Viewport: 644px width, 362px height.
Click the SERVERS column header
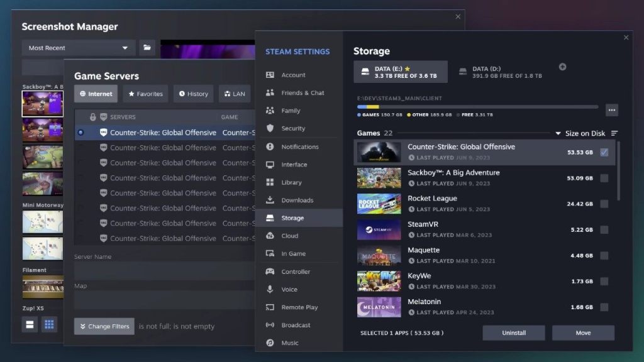[x=123, y=117]
